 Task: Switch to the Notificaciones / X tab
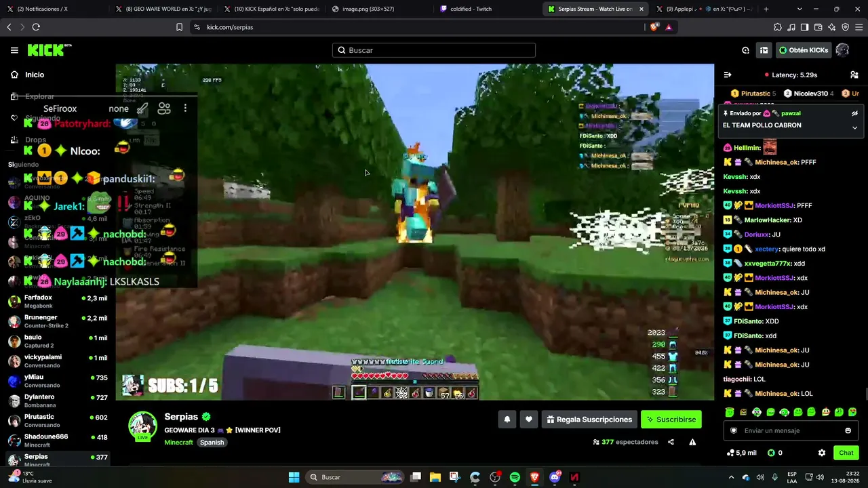point(54,9)
